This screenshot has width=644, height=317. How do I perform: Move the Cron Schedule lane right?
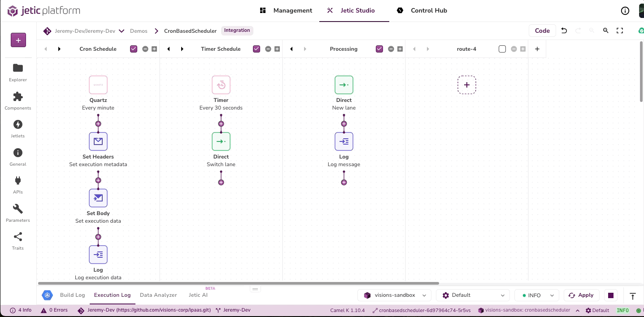pos(59,49)
